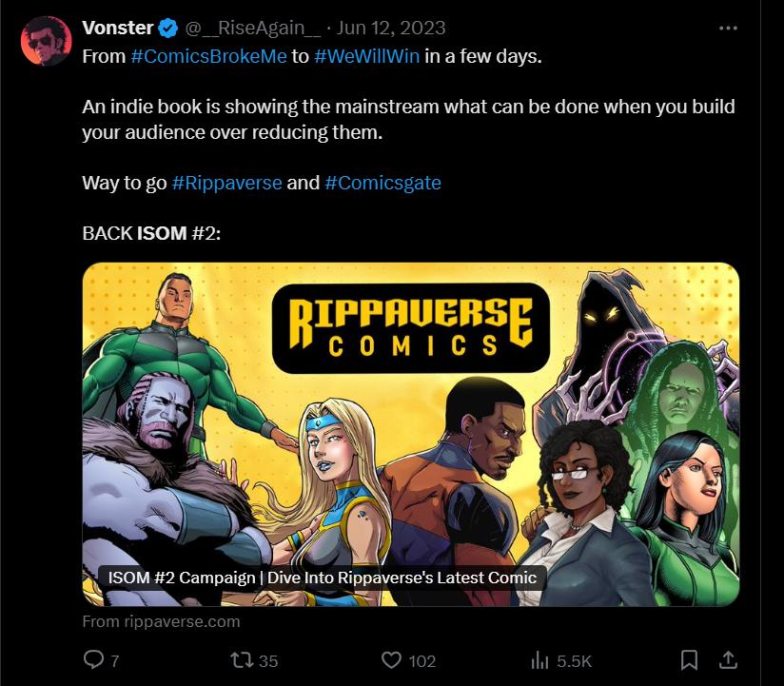
Task: Open the #WeWillWin hashtag
Action: (x=367, y=56)
